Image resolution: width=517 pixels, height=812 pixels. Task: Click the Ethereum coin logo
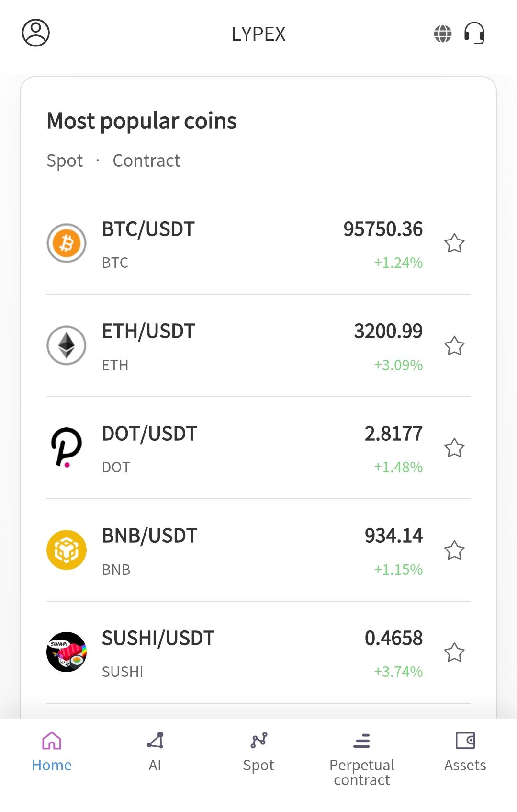click(67, 345)
